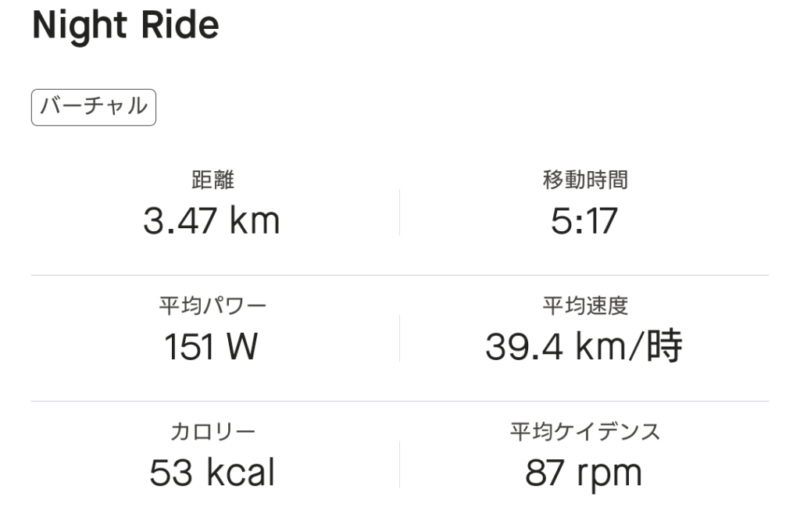Click the 平均ケイデンス label

(584, 431)
